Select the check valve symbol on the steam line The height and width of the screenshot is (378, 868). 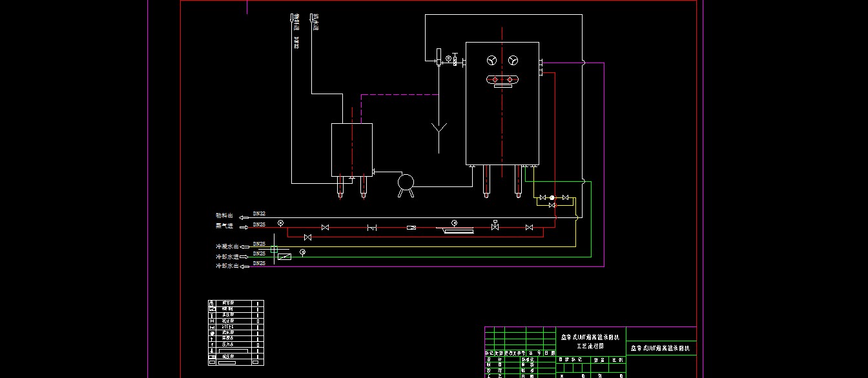tap(372, 228)
